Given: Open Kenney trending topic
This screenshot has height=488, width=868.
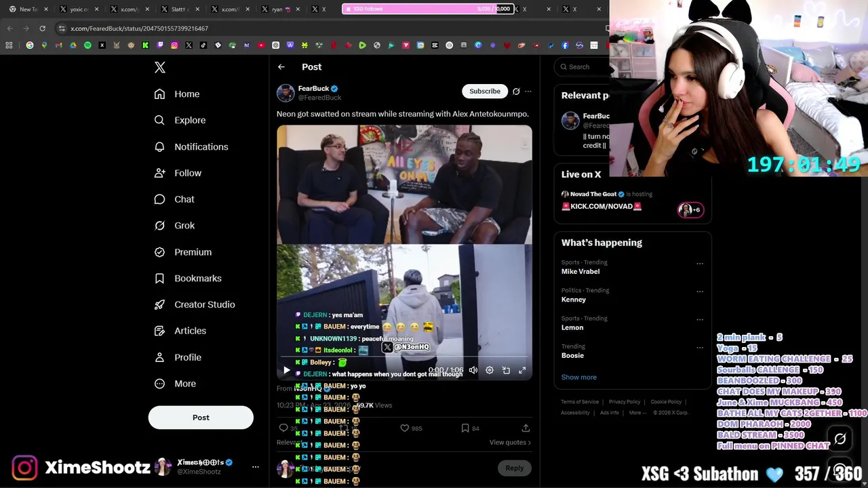Looking at the screenshot, I should (x=574, y=299).
